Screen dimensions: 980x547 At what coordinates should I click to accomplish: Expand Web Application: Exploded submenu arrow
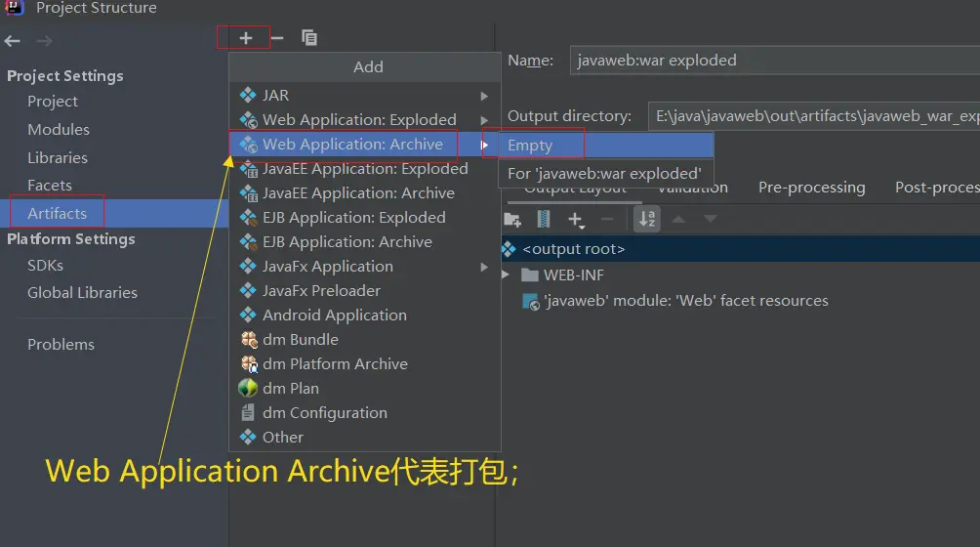[484, 120]
